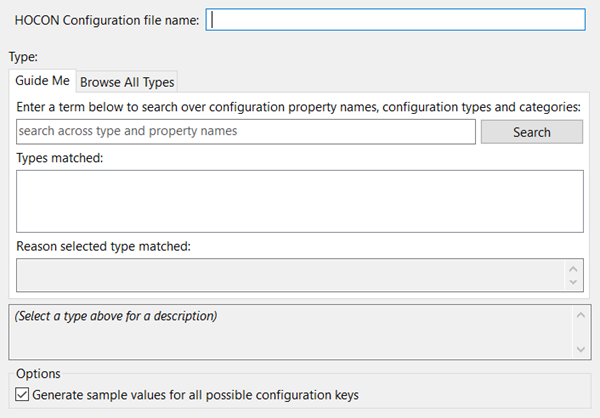Click description pane scroll down arrow
The height and width of the screenshot is (418, 600).
tap(580, 348)
